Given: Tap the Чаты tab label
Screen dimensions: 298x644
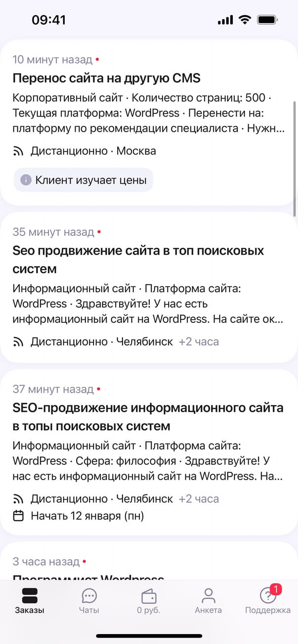Looking at the screenshot, I should click(89, 610).
